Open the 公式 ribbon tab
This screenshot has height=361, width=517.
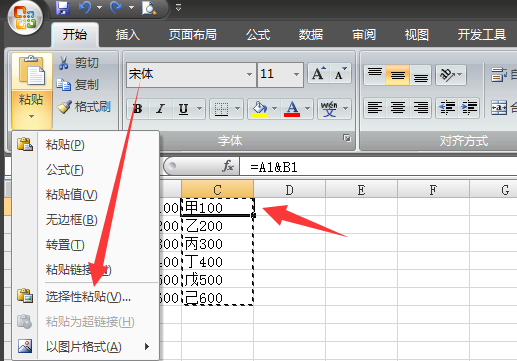point(258,34)
